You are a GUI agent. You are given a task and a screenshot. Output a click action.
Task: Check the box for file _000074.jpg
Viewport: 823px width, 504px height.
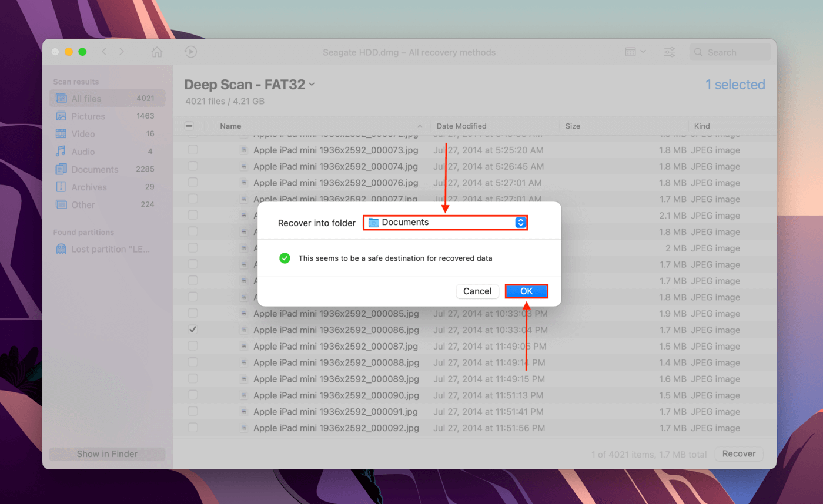(x=193, y=166)
